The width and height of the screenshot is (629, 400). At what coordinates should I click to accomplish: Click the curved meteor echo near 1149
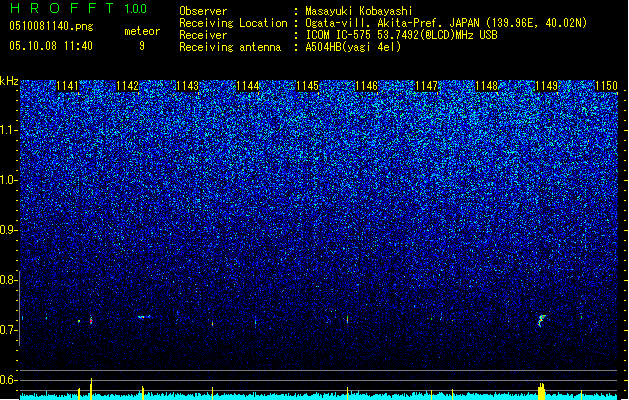click(x=542, y=320)
